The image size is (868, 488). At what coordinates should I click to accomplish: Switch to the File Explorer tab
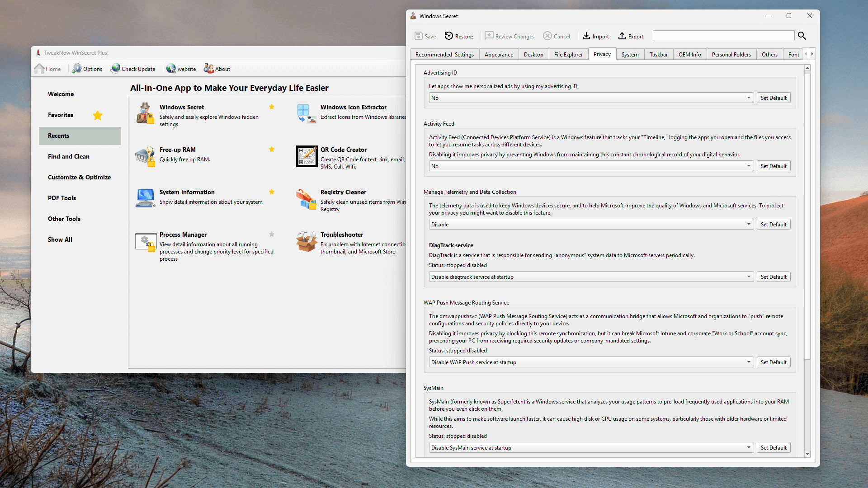[568, 55]
